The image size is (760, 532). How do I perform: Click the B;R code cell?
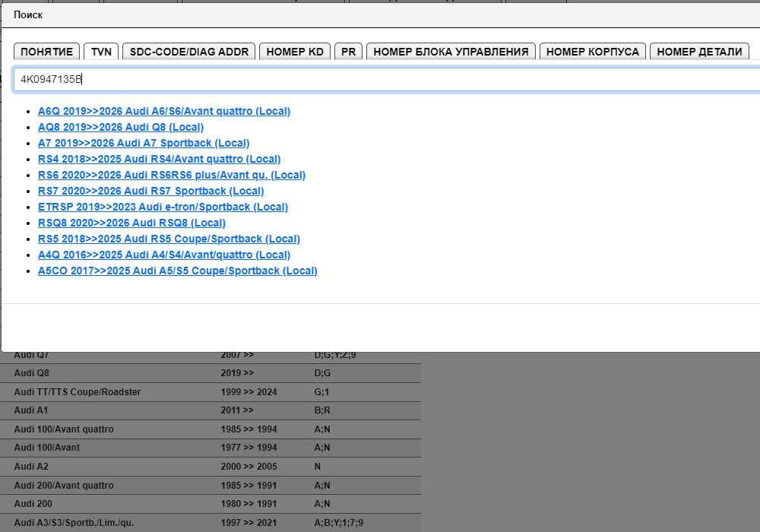pyautogui.click(x=321, y=410)
